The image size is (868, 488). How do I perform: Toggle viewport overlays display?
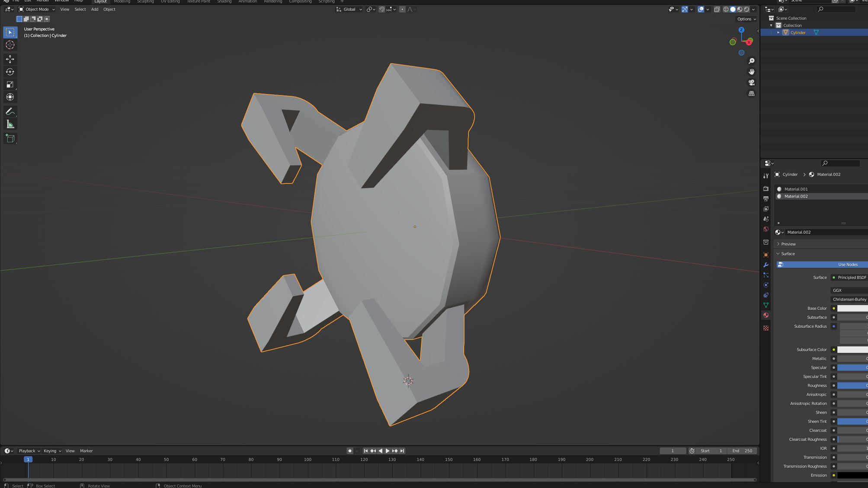point(701,9)
